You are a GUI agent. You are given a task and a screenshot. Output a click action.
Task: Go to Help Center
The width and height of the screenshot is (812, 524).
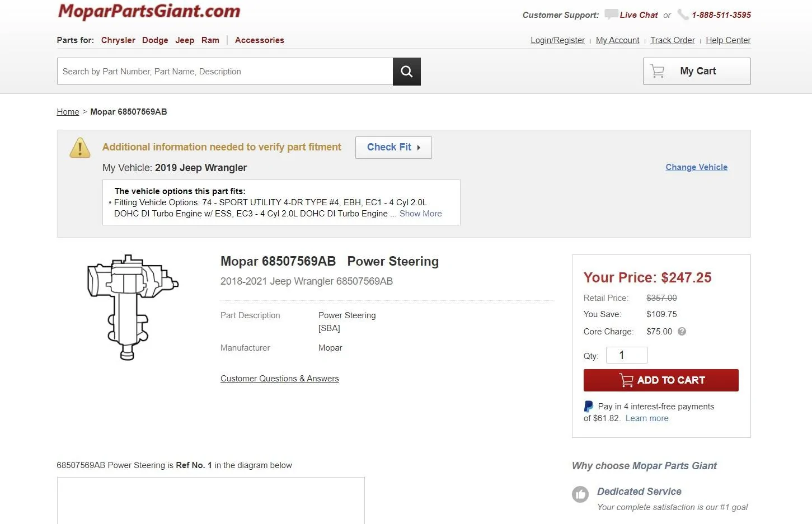click(x=728, y=40)
